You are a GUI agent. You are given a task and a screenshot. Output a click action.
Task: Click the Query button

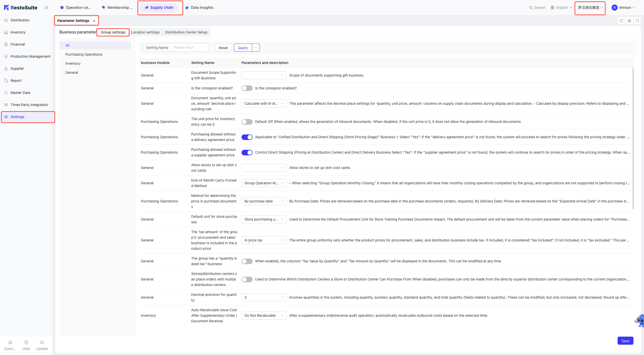pyautogui.click(x=243, y=48)
